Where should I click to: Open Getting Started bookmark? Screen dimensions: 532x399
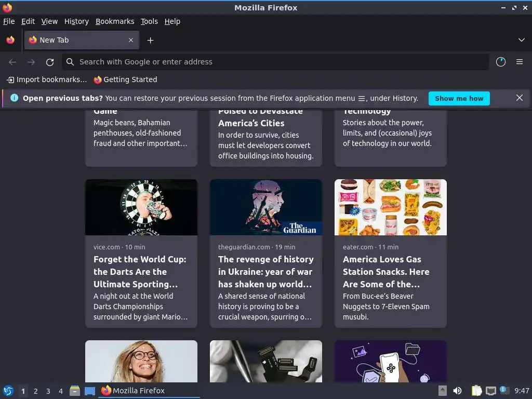click(126, 79)
